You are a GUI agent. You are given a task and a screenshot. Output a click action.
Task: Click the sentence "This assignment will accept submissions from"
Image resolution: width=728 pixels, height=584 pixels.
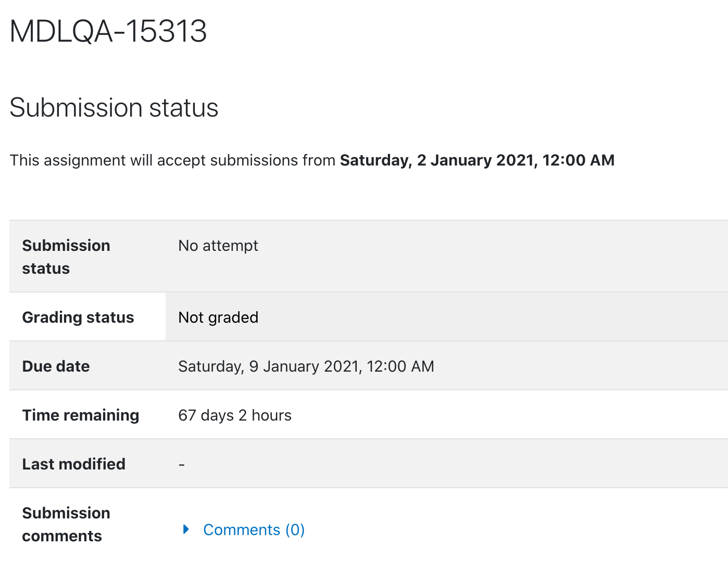172,160
